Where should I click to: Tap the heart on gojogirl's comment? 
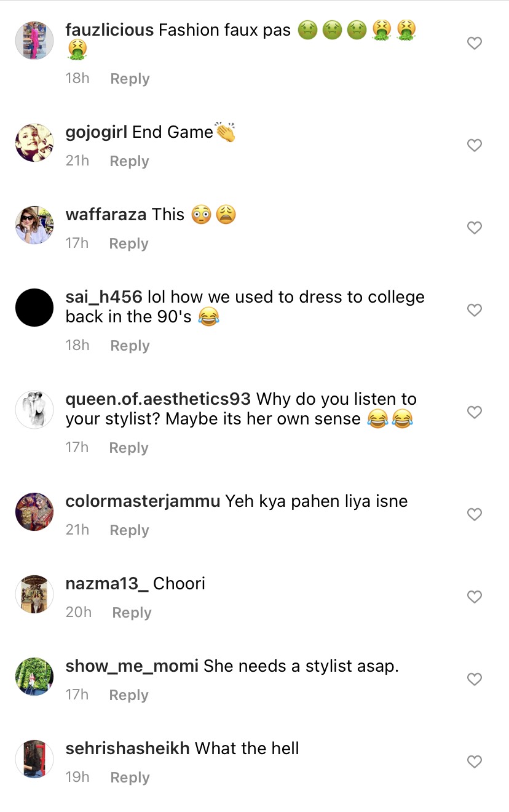point(474,145)
